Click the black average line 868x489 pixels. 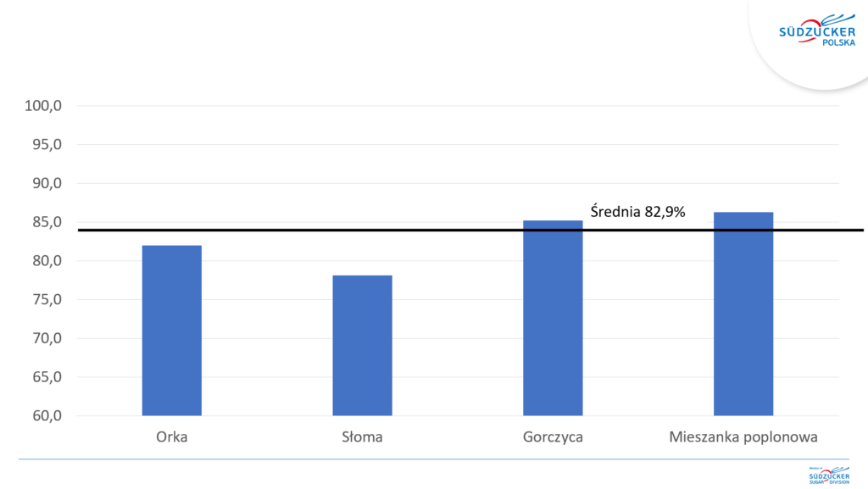[x=470, y=231]
